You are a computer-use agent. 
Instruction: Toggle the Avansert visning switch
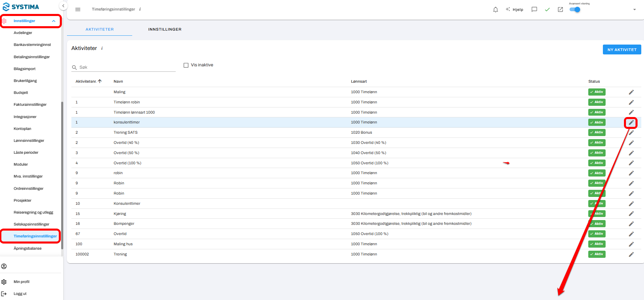point(575,10)
